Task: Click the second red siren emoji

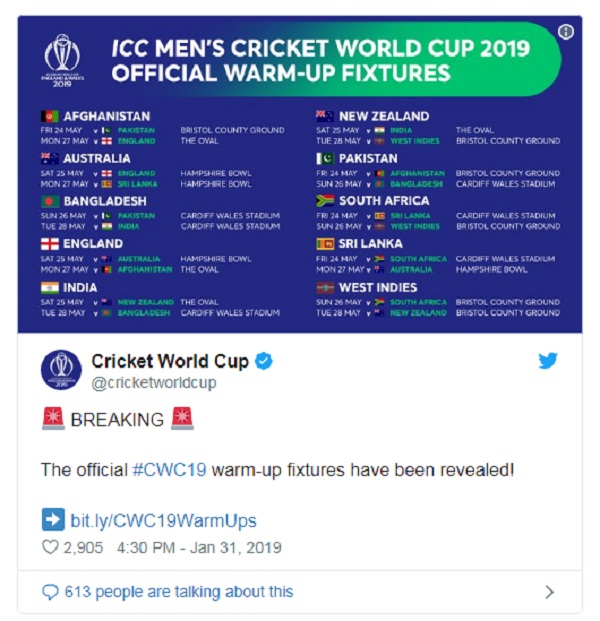Action: (x=182, y=418)
